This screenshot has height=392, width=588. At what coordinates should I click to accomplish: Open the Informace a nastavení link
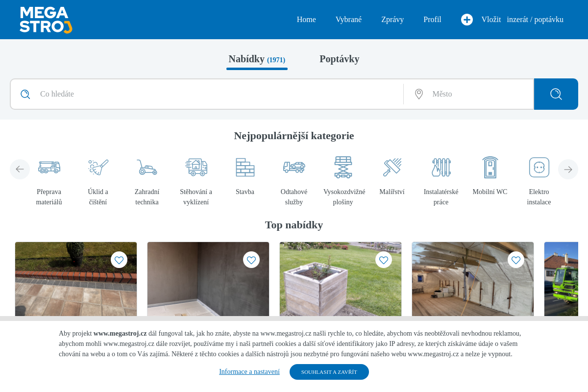[x=249, y=372]
